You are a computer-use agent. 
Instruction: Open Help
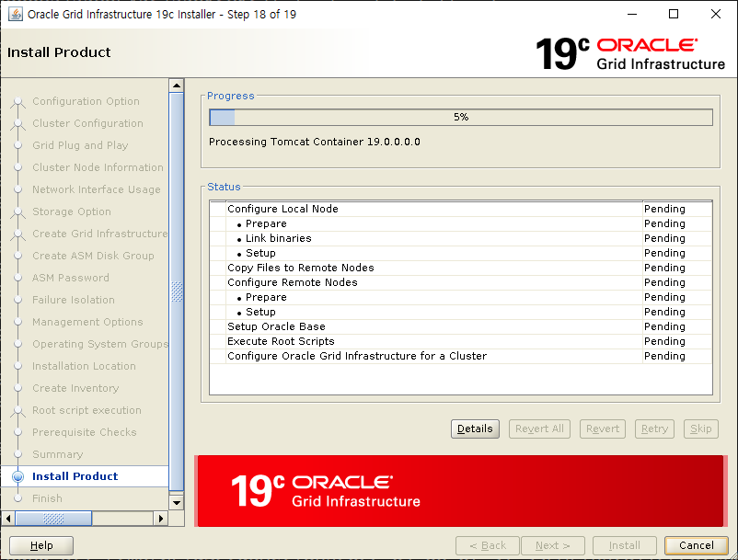click(41, 545)
